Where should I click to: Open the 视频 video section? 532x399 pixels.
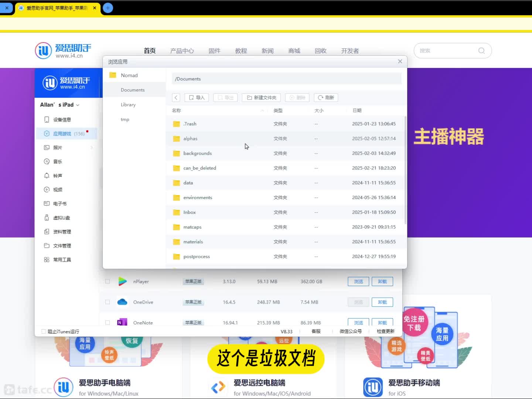[x=58, y=190]
